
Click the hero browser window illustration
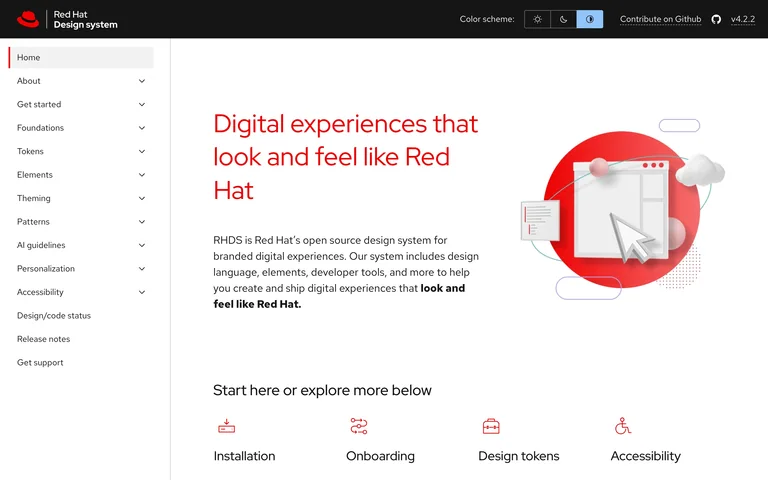(x=622, y=210)
